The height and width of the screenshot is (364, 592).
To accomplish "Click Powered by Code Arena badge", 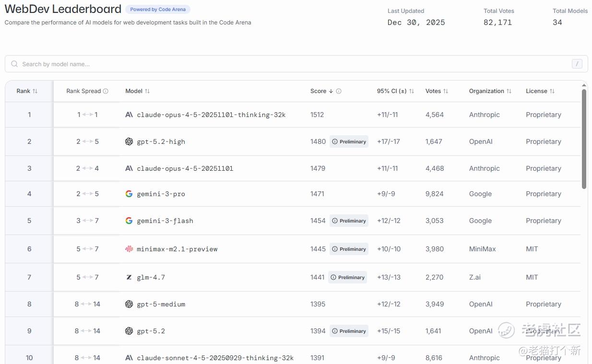I will [158, 9].
